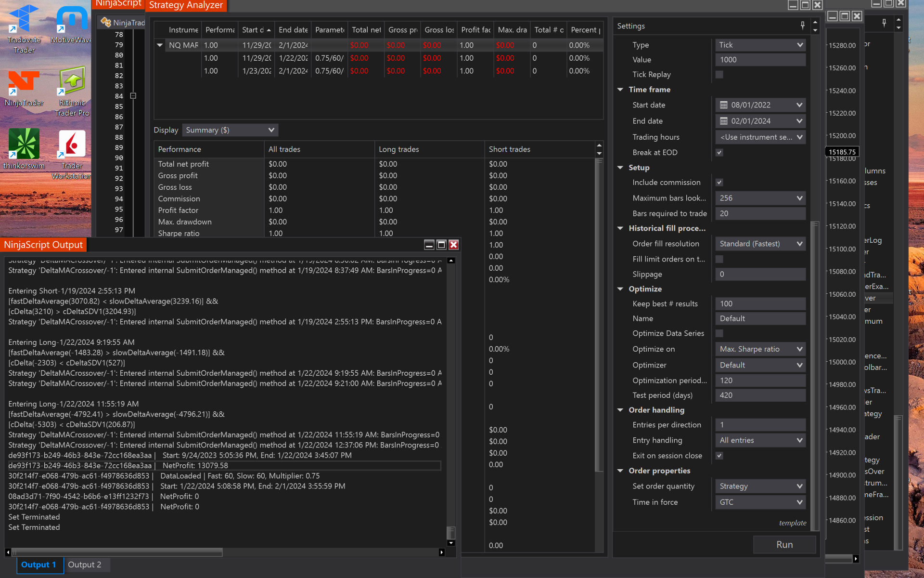Image resolution: width=924 pixels, height=578 pixels.
Task: Enable the Tick Replay checkbox
Action: coord(719,75)
